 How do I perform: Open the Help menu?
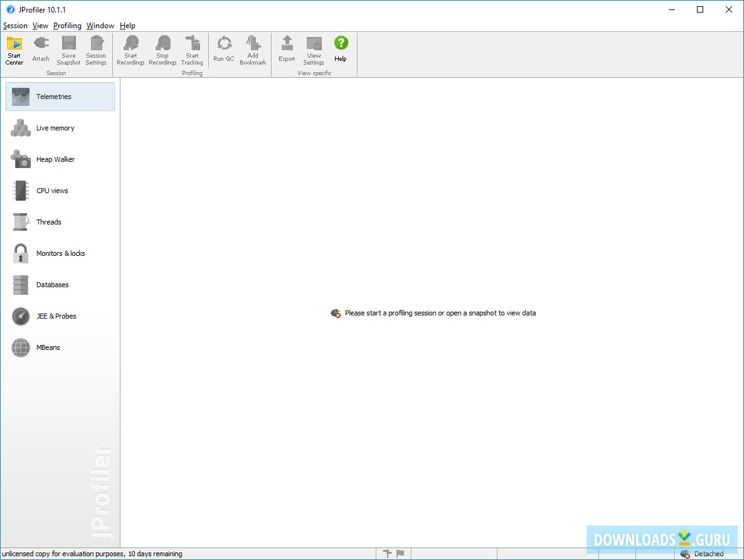(127, 26)
